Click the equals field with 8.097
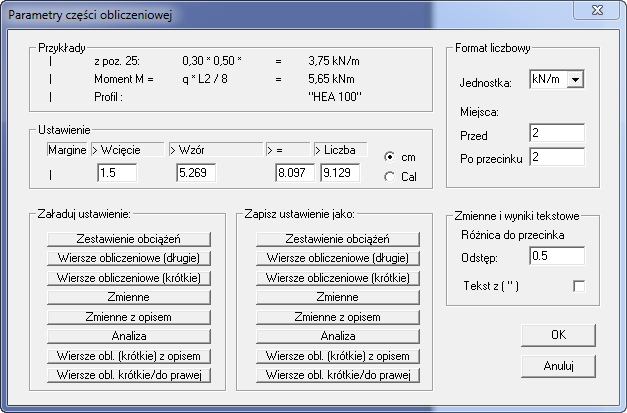This screenshot has width=627, height=413. click(x=295, y=174)
